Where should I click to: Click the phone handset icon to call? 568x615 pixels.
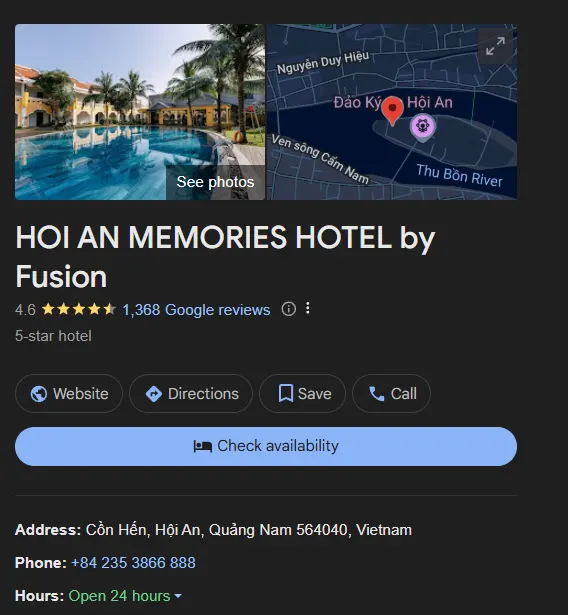(377, 394)
